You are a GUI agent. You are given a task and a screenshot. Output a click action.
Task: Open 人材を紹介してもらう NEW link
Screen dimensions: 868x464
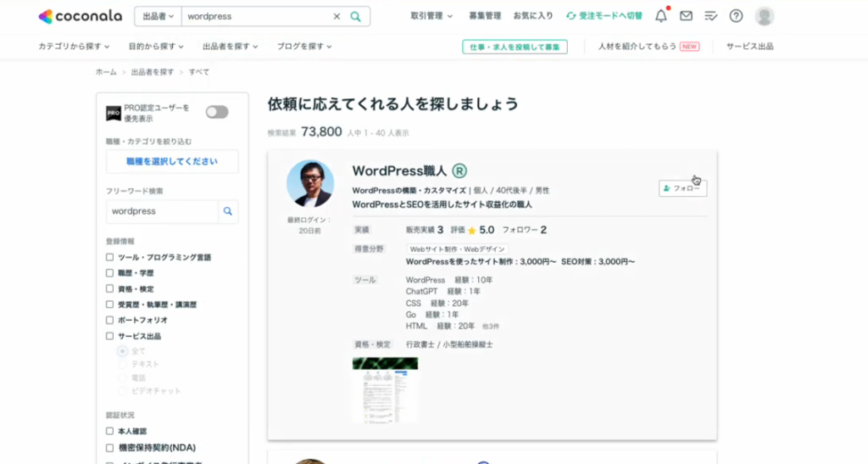648,47
